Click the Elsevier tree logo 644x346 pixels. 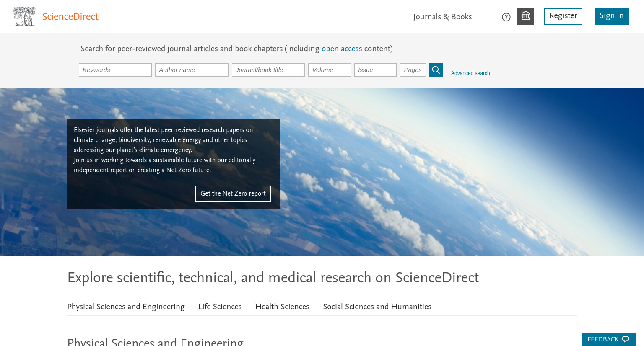tap(24, 16)
